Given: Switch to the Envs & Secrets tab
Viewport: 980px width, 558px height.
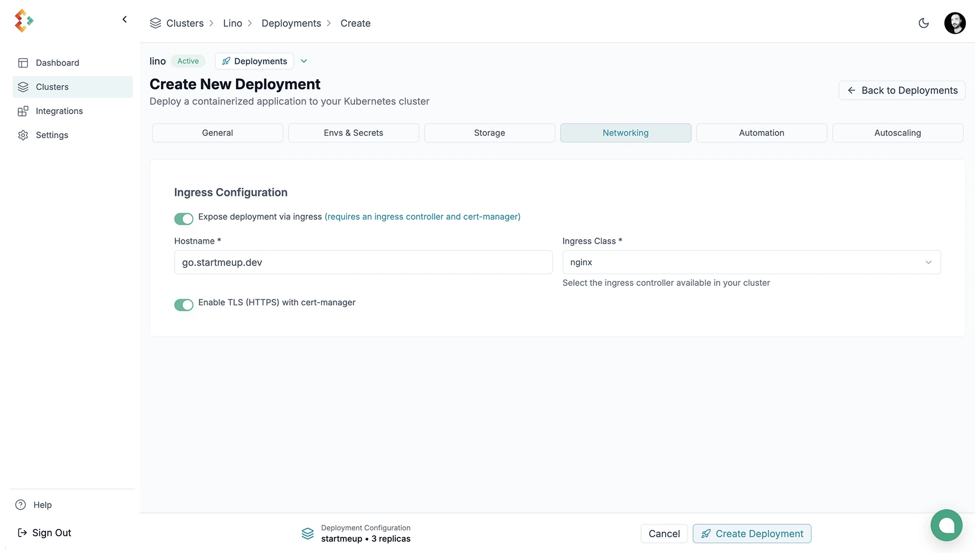Looking at the screenshot, I should (x=353, y=133).
